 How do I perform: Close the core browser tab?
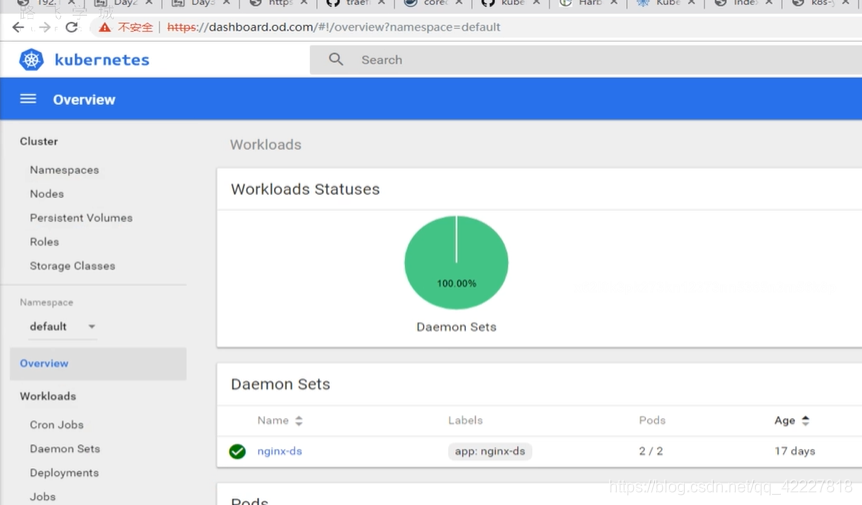458,3
